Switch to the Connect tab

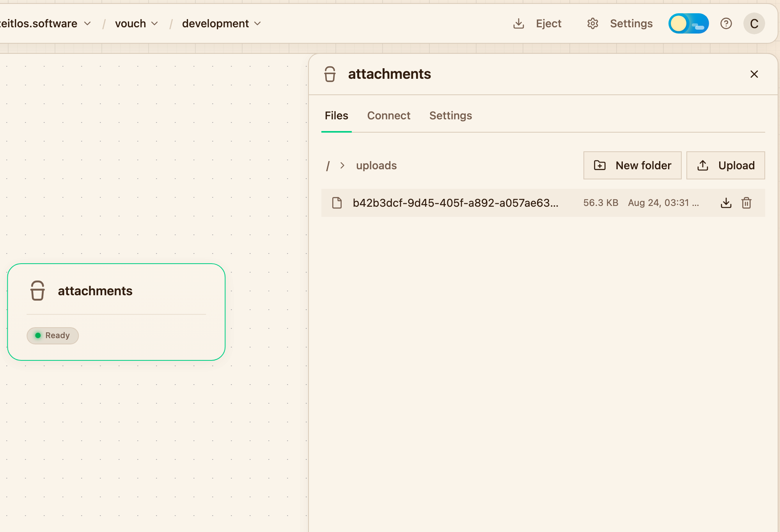388,116
